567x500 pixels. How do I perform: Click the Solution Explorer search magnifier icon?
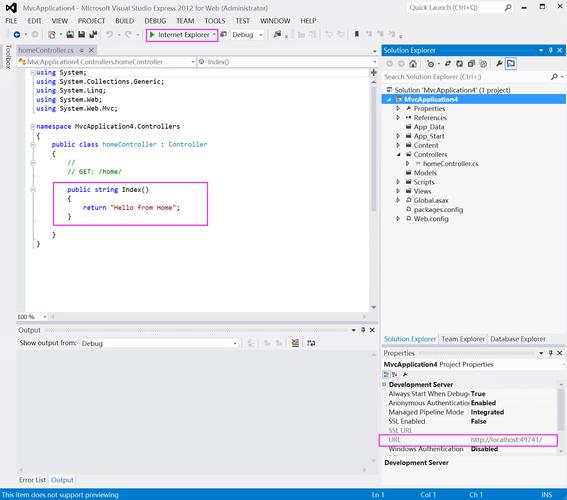(554, 77)
